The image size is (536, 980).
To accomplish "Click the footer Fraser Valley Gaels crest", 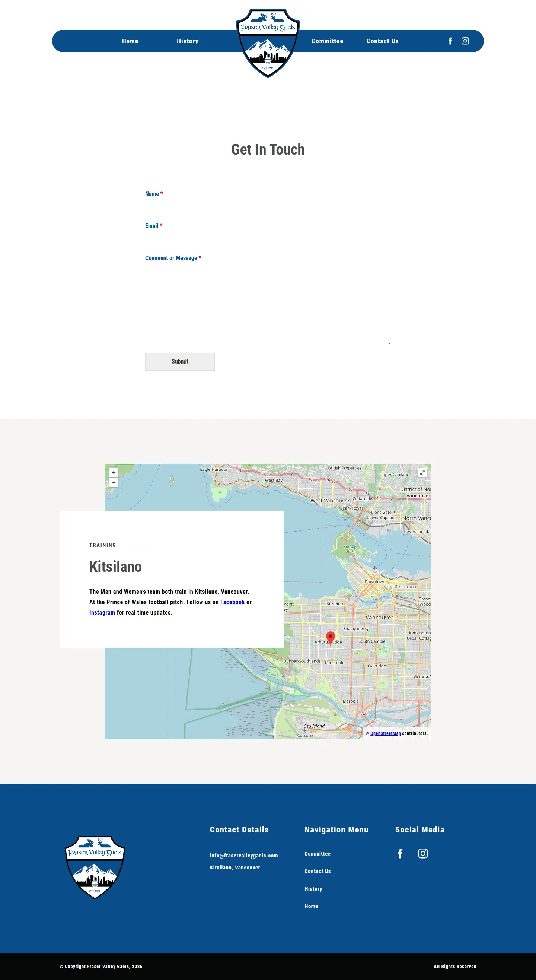I will pyautogui.click(x=95, y=868).
